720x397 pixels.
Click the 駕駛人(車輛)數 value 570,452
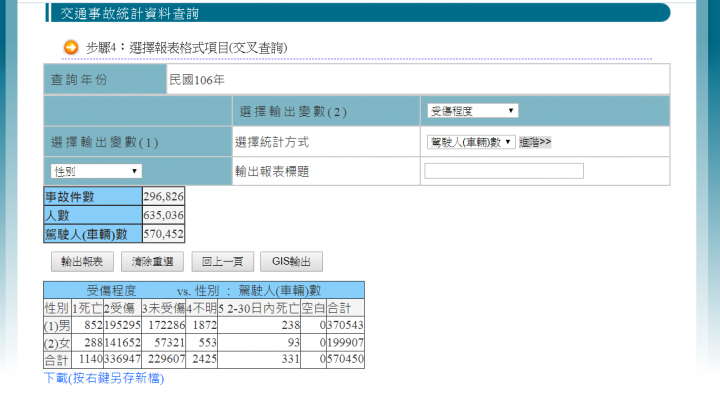163,234
